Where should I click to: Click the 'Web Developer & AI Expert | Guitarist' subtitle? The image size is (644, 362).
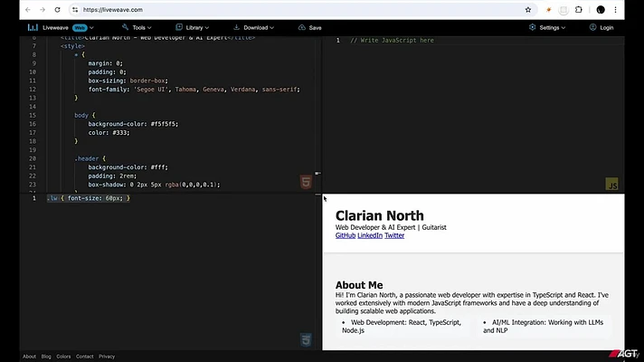point(391,227)
